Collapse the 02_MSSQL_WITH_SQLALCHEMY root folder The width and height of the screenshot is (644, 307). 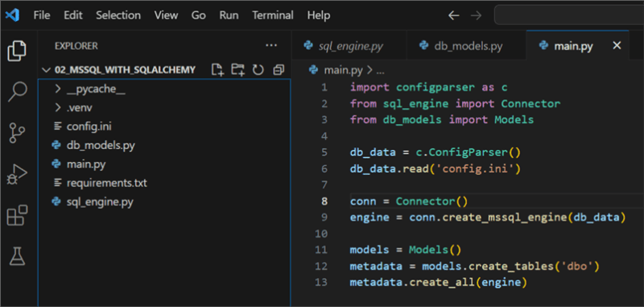click(47, 69)
